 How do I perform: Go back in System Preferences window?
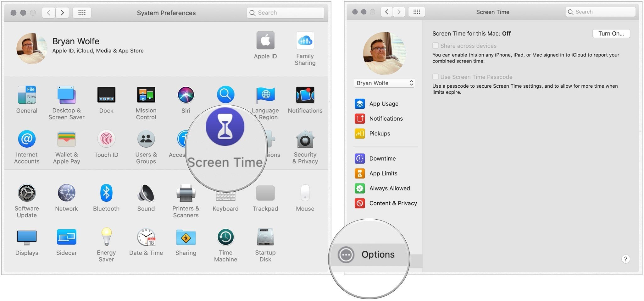(49, 13)
